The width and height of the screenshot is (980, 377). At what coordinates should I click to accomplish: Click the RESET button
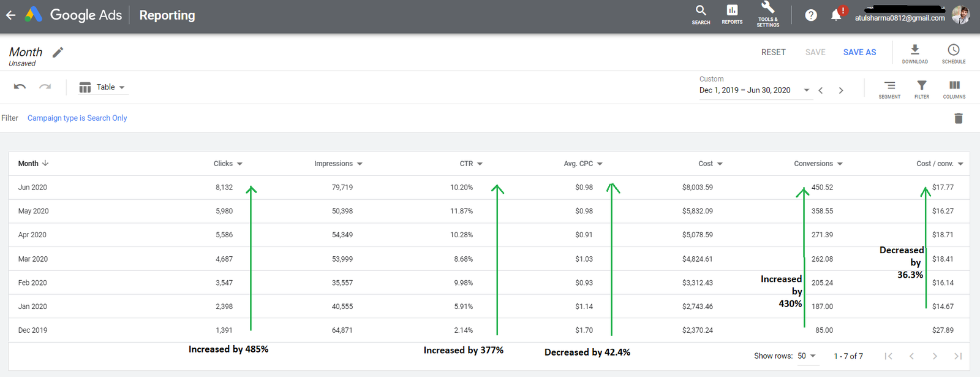(773, 53)
